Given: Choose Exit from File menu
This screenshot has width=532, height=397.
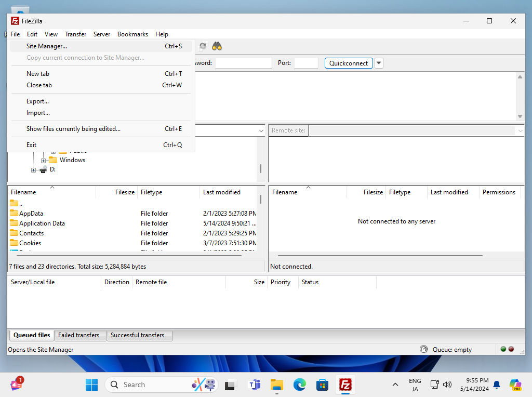Looking at the screenshot, I should (x=101, y=145).
